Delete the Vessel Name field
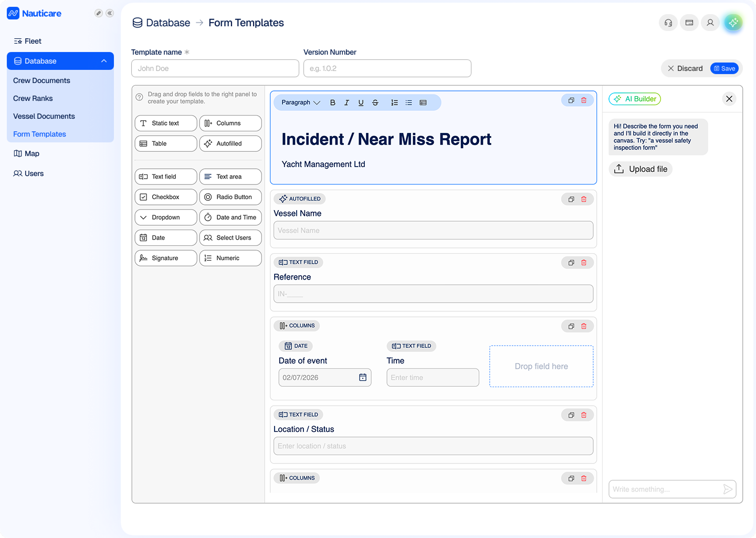756x538 pixels. point(584,199)
